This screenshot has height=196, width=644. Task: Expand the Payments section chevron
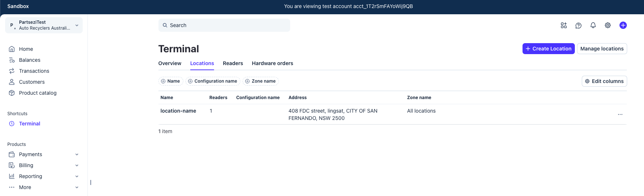point(77,154)
